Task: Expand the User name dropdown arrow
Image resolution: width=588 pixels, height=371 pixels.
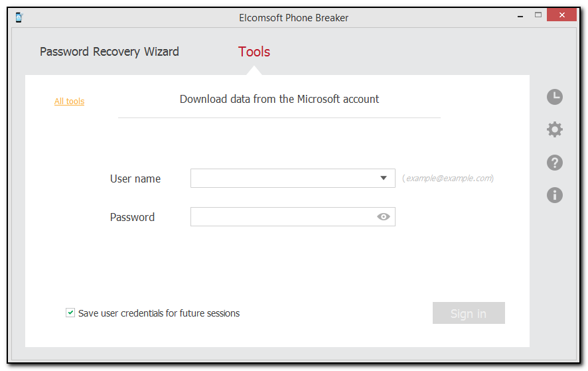Action: tap(383, 178)
